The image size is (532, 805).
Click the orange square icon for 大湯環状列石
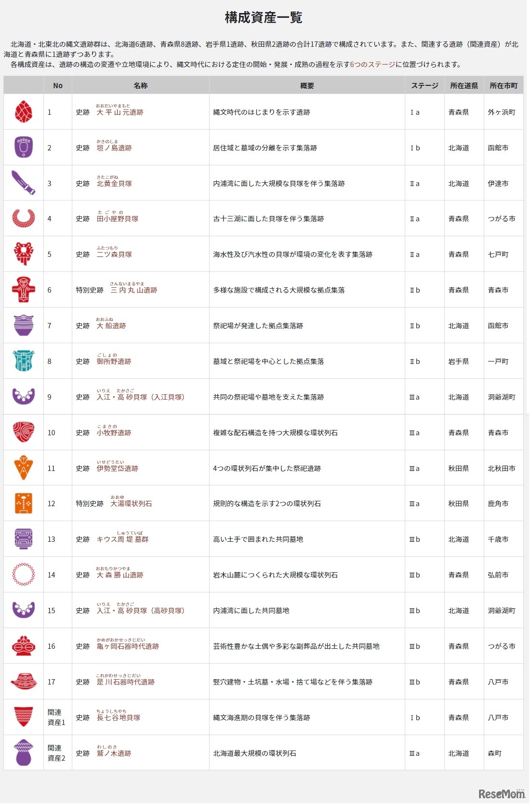click(x=23, y=504)
